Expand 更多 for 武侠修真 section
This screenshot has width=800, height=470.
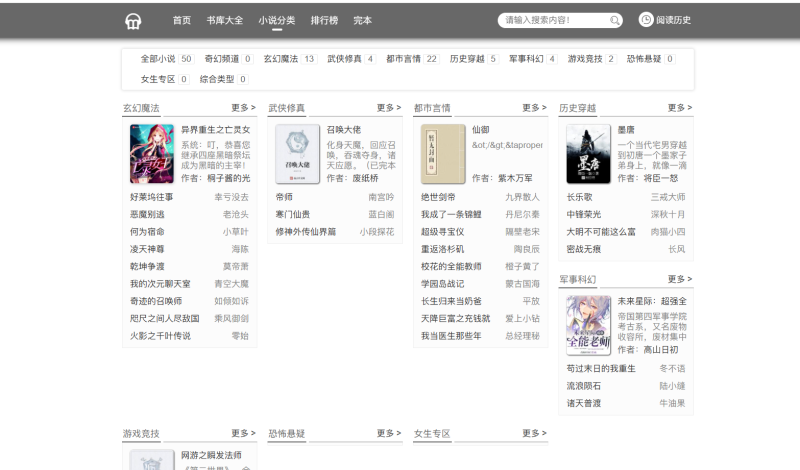(x=389, y=108)
